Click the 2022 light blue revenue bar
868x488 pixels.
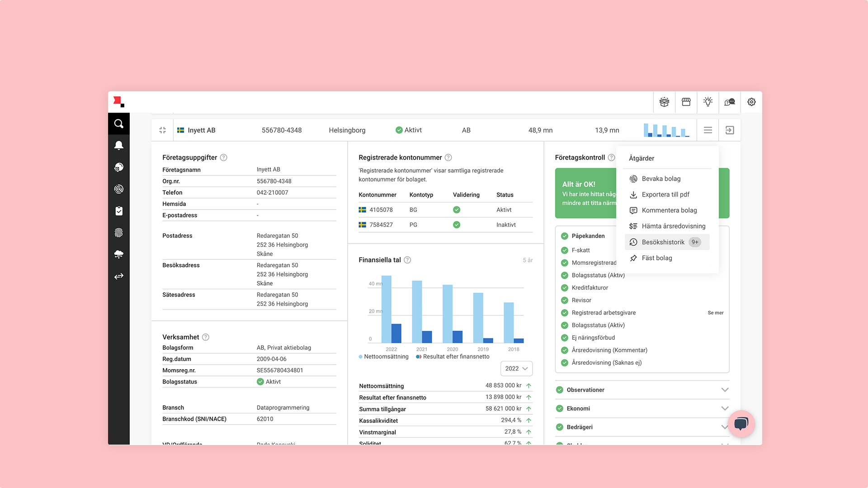pos(386,309)
